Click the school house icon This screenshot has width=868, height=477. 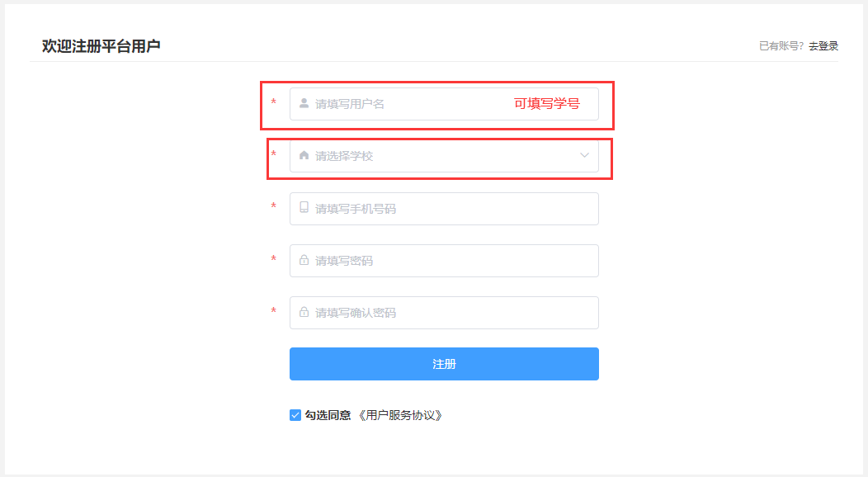click(x=304, y=155)
